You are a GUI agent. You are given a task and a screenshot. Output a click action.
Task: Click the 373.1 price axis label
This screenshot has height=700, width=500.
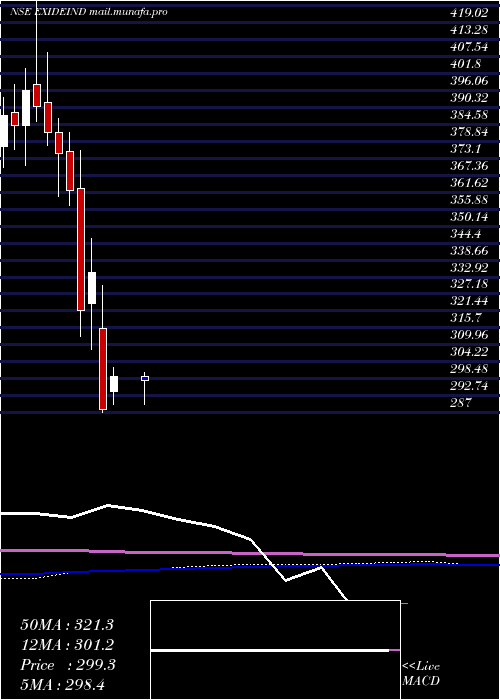[x=466, y=149]
